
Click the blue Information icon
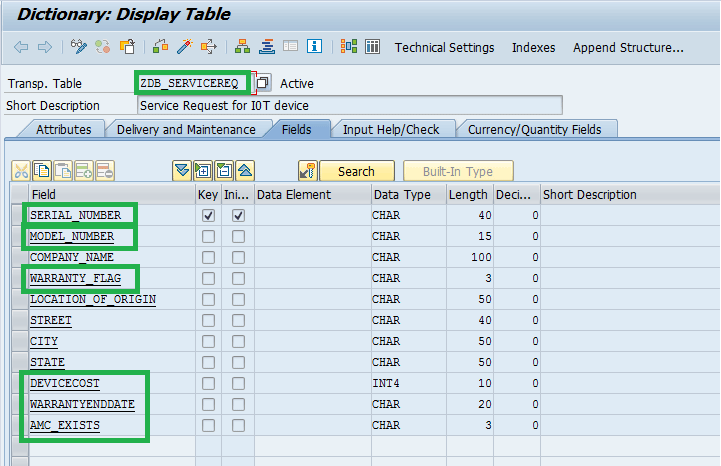click(x=315, y=46)
